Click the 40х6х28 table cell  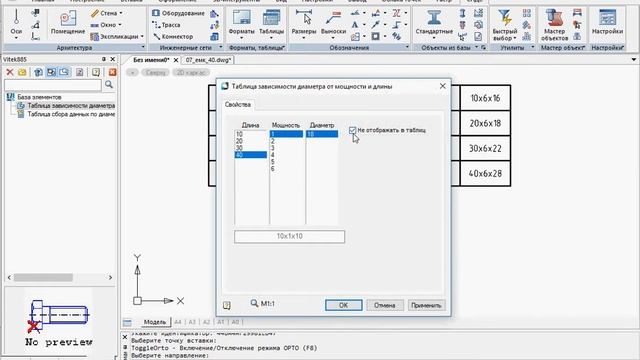coord(485,173)
